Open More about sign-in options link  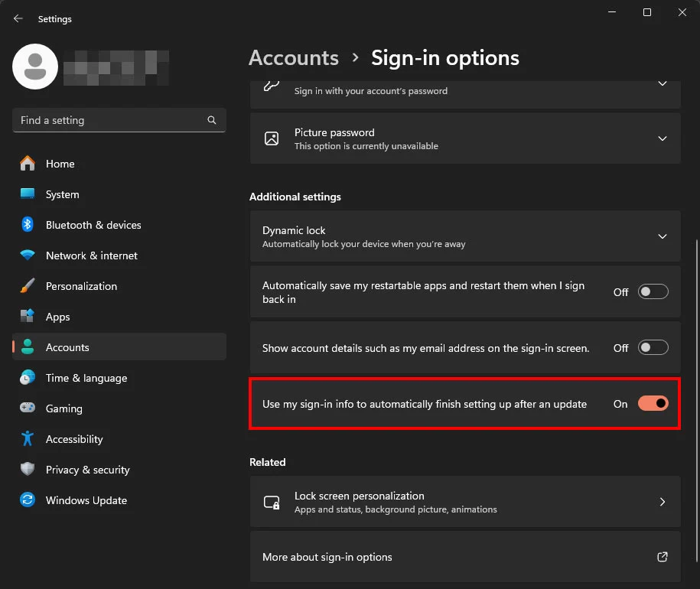pyautogui.click(x=465, y=557)
